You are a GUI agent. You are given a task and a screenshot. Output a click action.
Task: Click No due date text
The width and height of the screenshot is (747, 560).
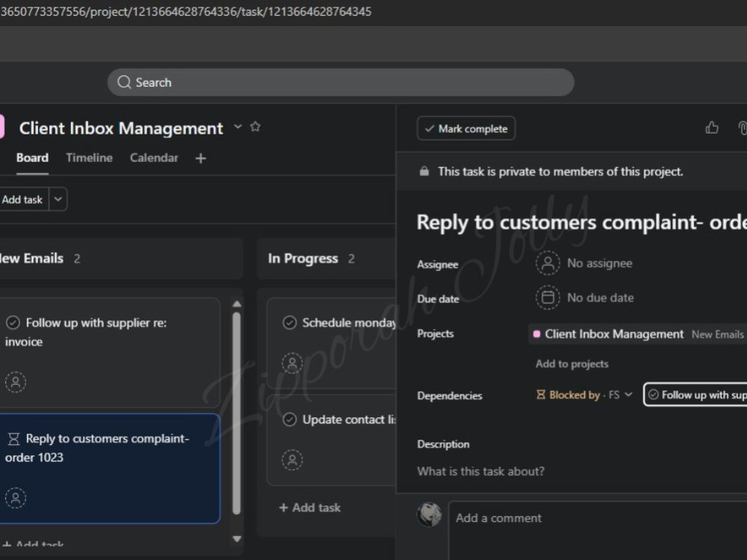pos(601,298)
